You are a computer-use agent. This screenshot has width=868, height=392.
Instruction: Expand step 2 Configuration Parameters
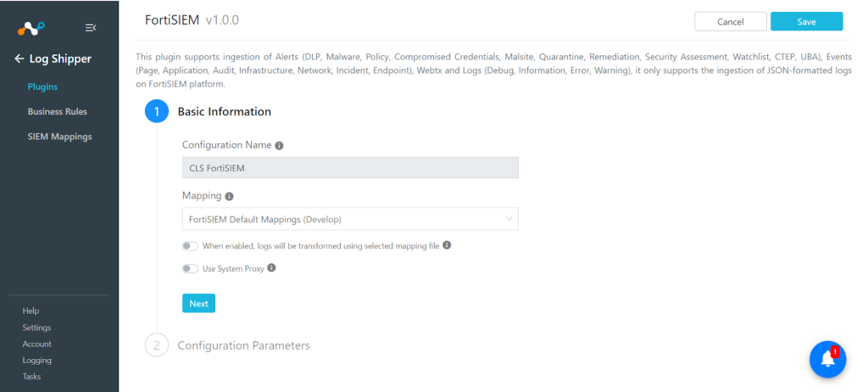pyautogui.click(x=243, y=345)
